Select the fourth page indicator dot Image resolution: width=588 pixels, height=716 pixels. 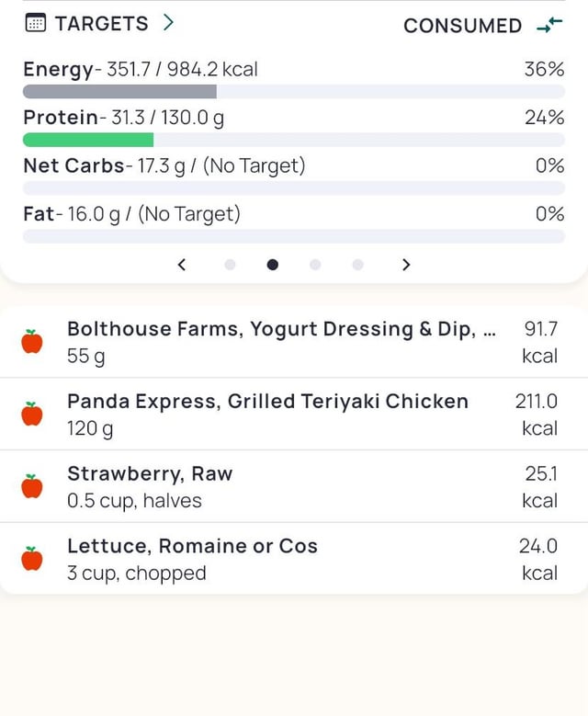pyautogui.click(x=357, y=265)
